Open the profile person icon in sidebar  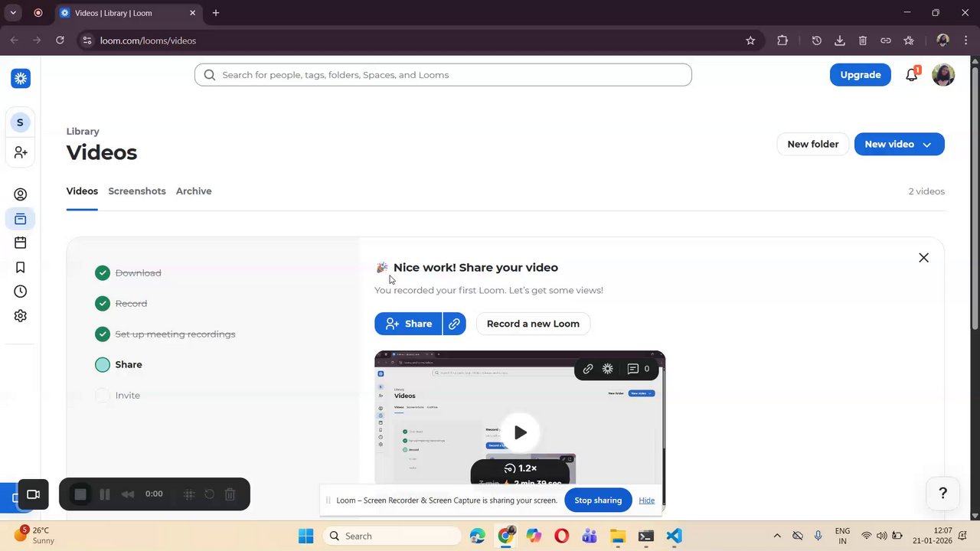21,194
